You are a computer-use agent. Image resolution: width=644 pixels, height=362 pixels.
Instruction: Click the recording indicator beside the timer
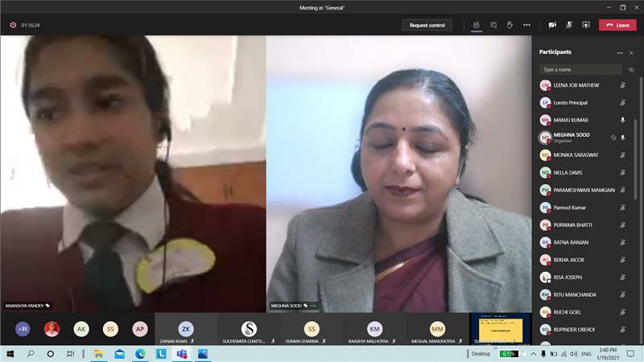[13, 25]
